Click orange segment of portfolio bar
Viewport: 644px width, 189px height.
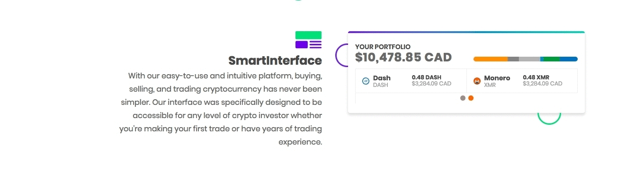coord(490,59)
